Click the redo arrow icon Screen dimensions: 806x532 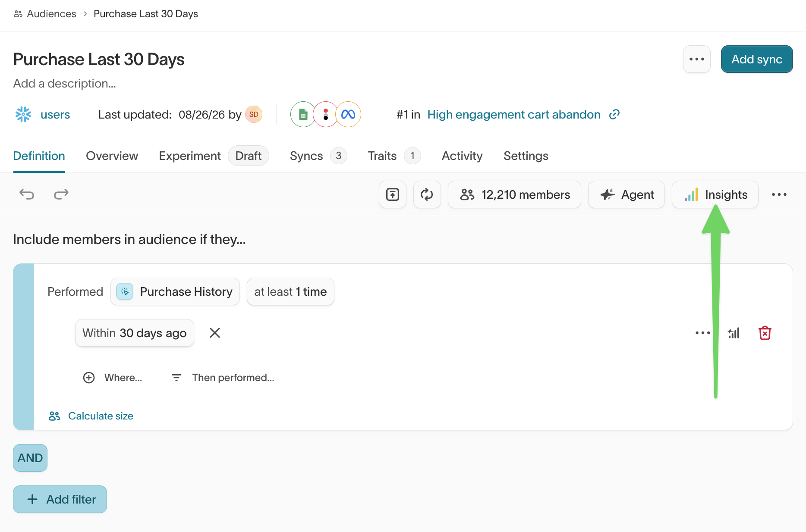[61, 194]
